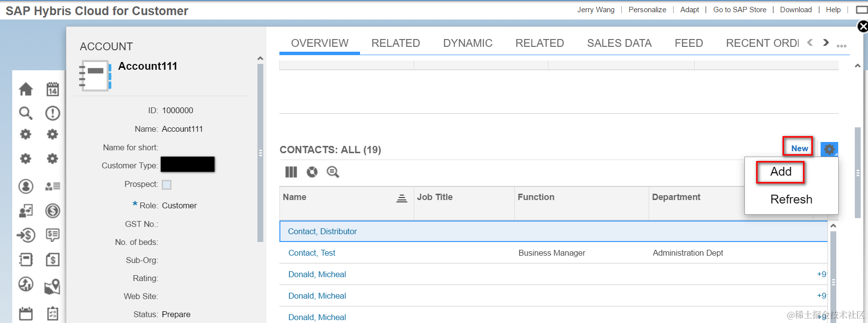Open the exclamation alert icon in sidebar

tap(53, 113)
